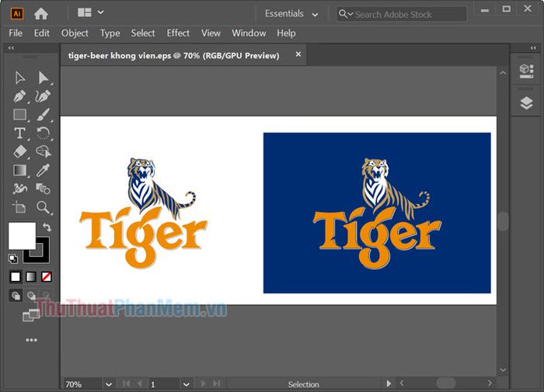Open the Edit Toolbar three dots
544x392 pixels.
coord(32,340)
